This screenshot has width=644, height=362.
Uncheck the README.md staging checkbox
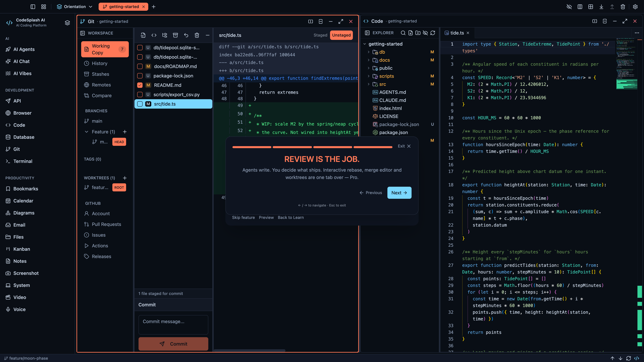(x=140, y=85)
